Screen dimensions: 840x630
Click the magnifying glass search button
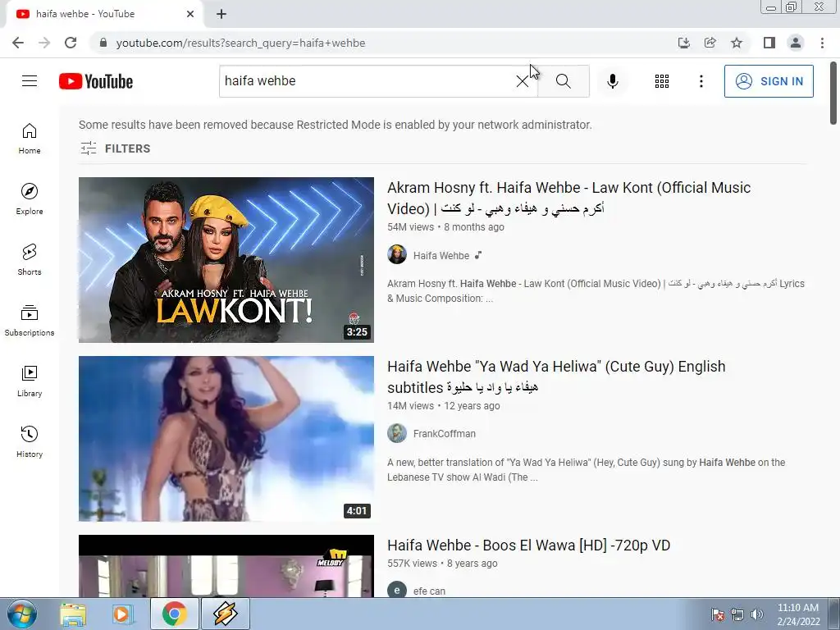coord(563,81)
